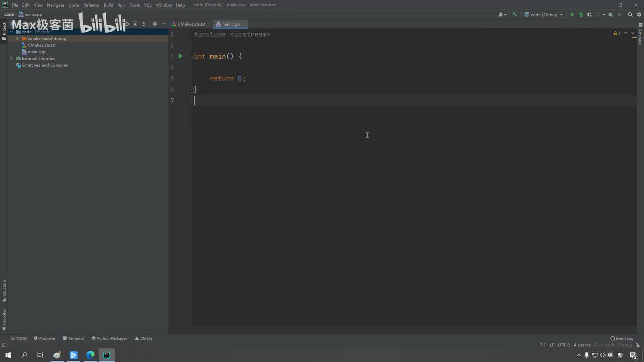644x362 pixels.
Task: Collapse the code project root node
Action: pos(11,32)
